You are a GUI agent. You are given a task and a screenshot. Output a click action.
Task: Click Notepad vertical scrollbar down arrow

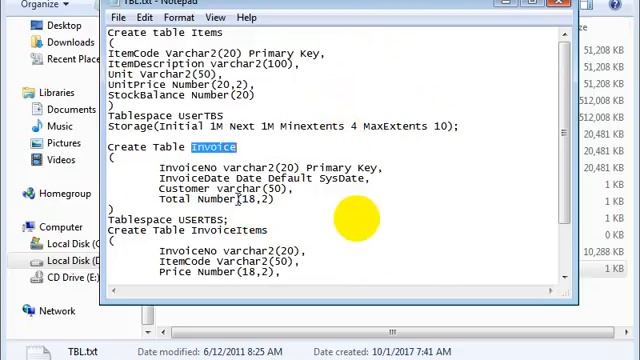click(x=564, y=277)
